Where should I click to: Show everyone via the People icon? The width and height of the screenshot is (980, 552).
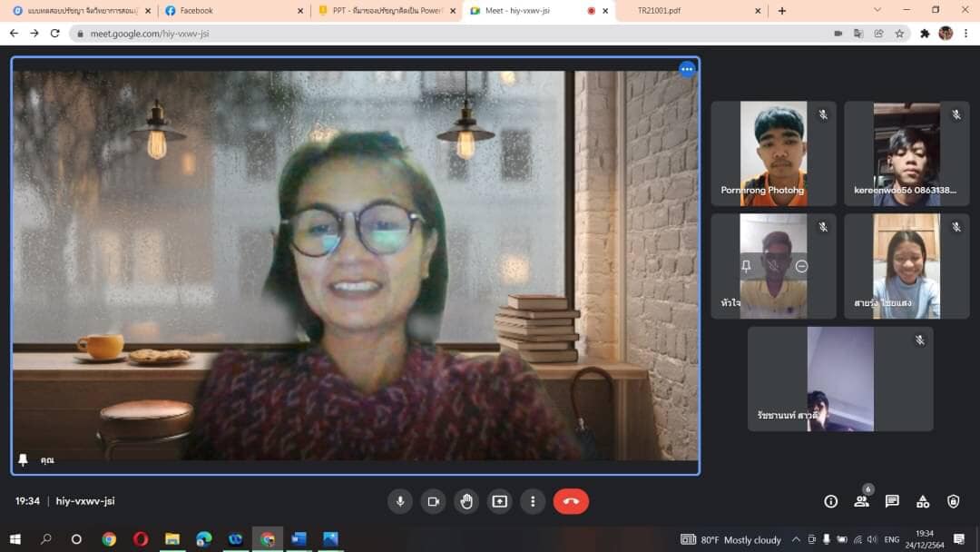point(861,501)
